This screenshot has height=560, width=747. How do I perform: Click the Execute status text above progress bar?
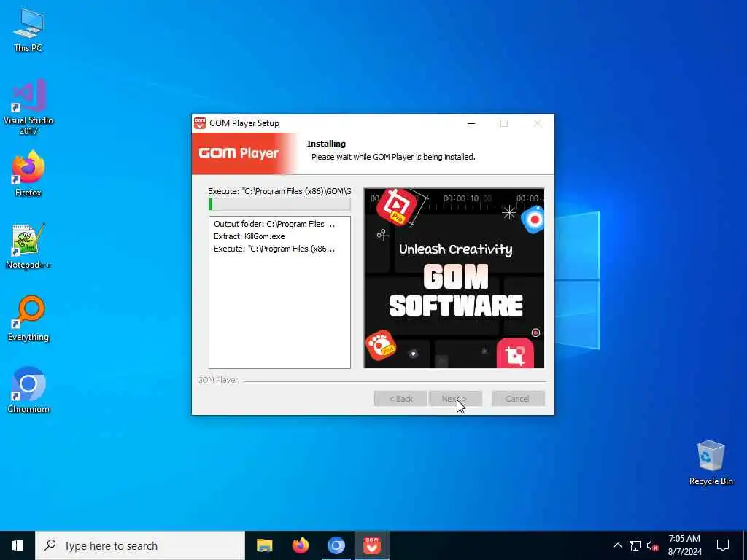(x=279, y=191)
